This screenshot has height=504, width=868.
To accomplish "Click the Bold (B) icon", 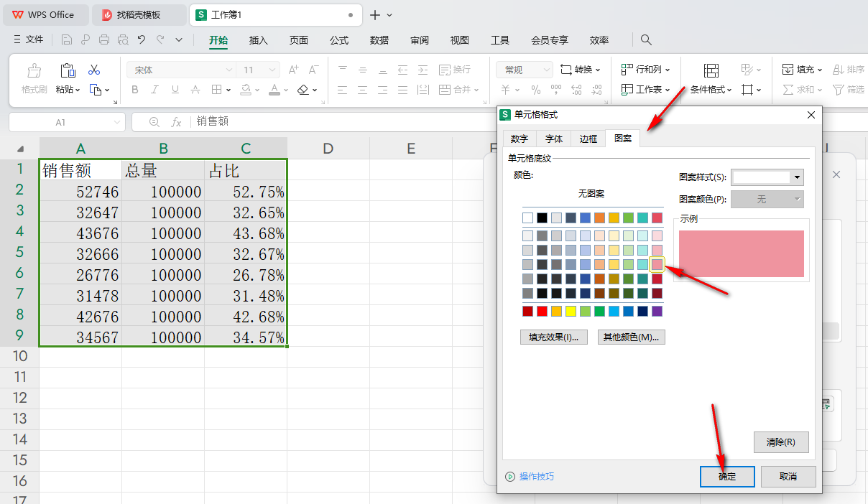I will tap(134, 90).
